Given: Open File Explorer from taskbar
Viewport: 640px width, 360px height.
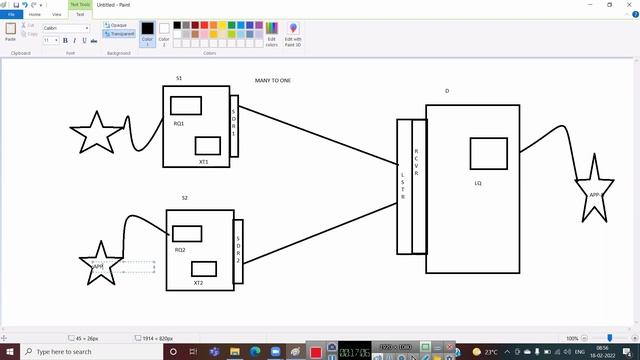Looking at the screenshot, I should 235,351.
